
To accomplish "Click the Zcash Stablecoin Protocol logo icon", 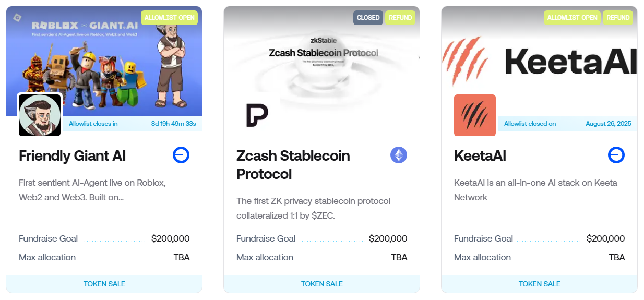I will [257, 115].
